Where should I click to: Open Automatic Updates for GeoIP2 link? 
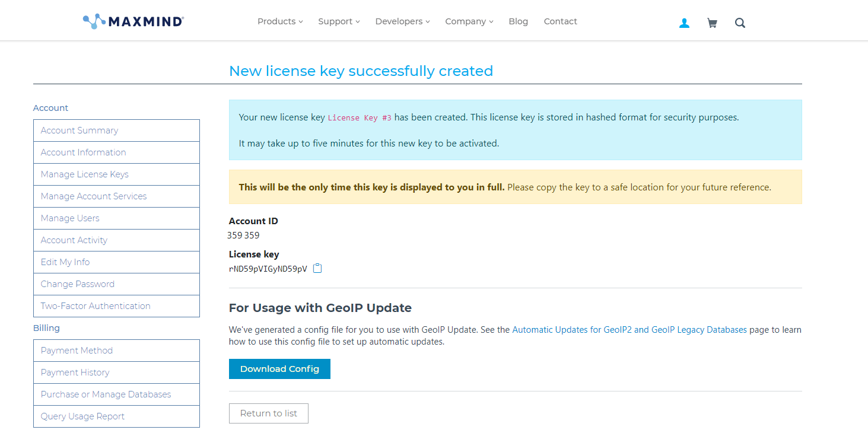(629, 330)
